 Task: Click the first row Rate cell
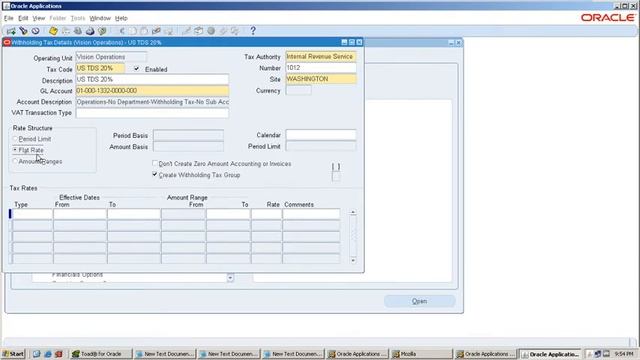267,214
